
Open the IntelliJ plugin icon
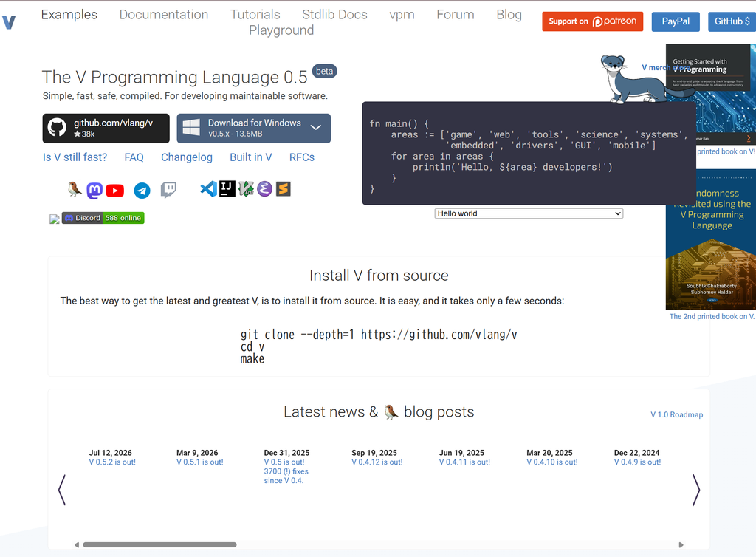point(227,189)
